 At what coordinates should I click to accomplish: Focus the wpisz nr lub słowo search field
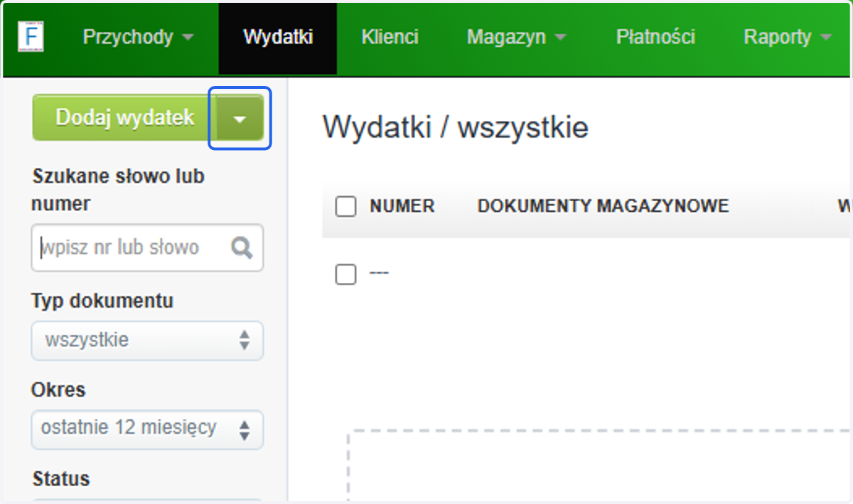[147, 247]
